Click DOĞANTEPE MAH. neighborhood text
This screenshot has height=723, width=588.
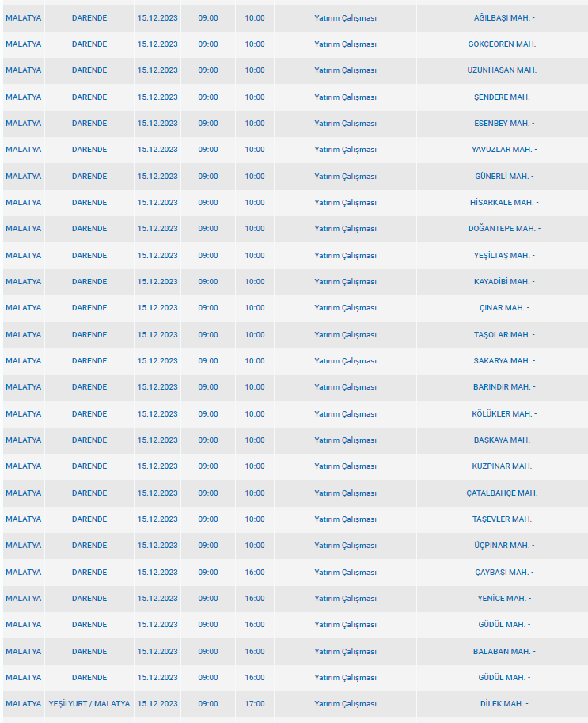tap(504, 228)
